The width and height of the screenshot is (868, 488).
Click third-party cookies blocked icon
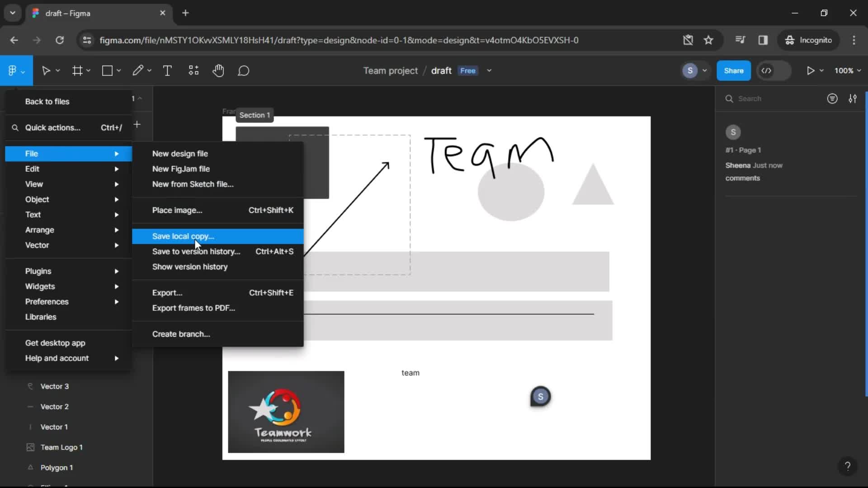(x=688, y=40)
